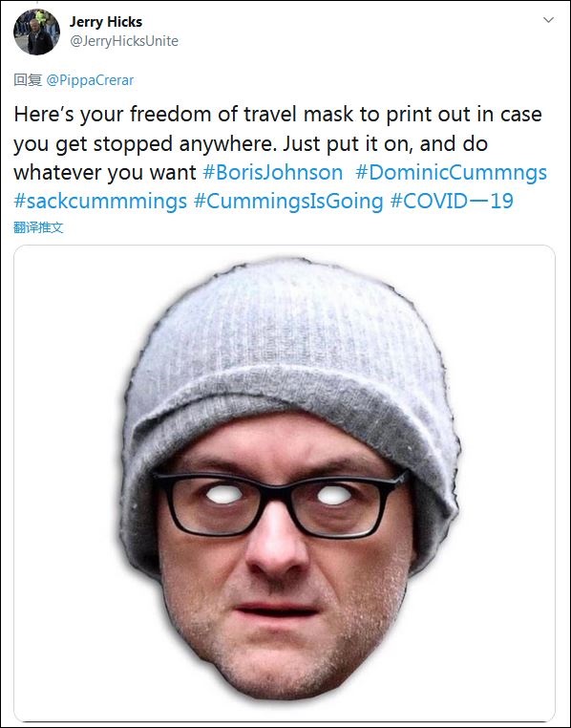Open the @JerryHicksUnite handle link
The image size is (571, 728).
pos(124,41)
